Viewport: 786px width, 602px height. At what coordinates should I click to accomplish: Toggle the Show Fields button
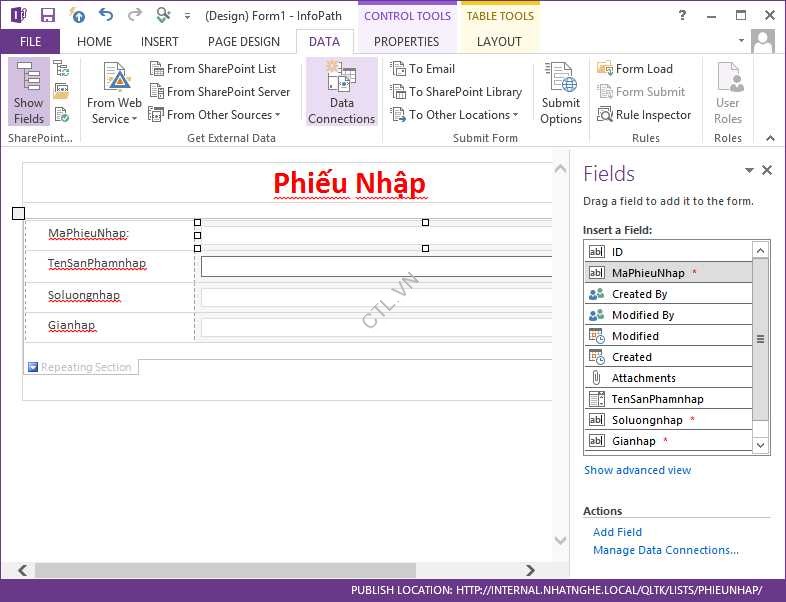(28, 92)
